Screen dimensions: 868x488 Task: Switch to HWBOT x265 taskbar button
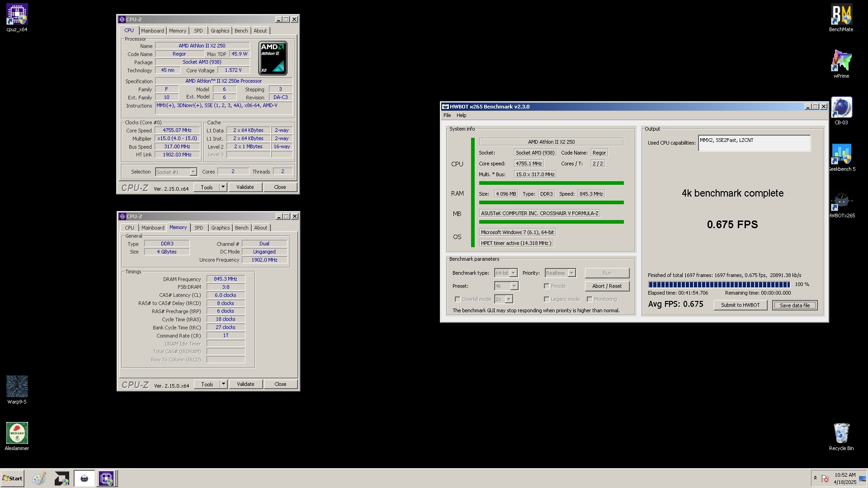pyautogui.click(x=84, y=479)
